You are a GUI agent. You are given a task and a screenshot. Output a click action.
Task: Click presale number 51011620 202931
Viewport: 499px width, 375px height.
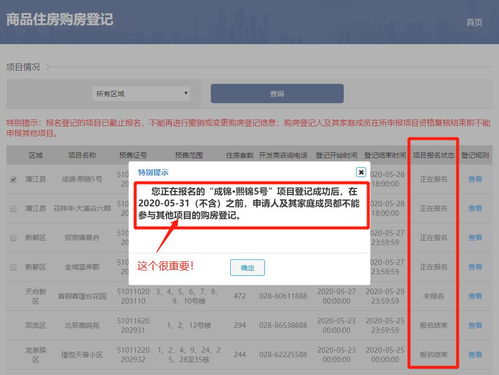(133, 325)
